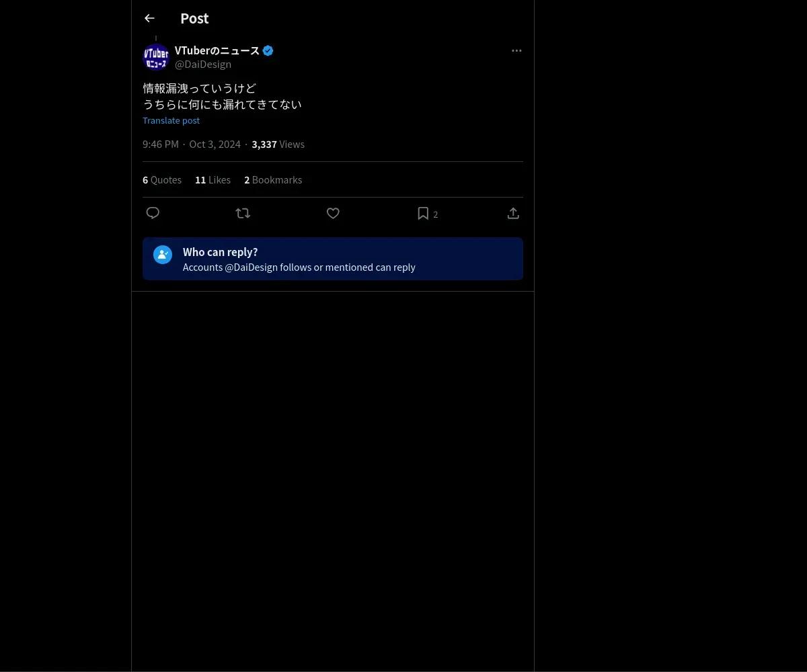Open the VTuberのニュース profile avatar
This screenshot has height=672, width=807.
[x=156, y=57]
